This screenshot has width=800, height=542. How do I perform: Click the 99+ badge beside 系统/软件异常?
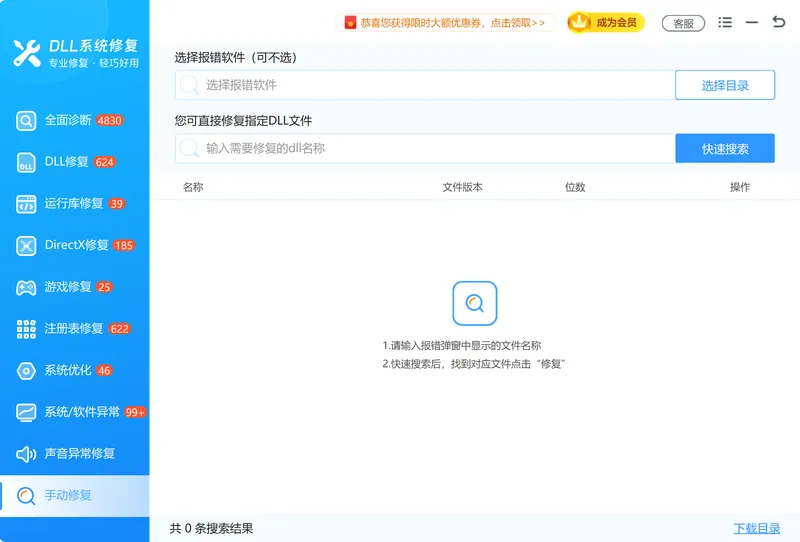coord(135,412)
